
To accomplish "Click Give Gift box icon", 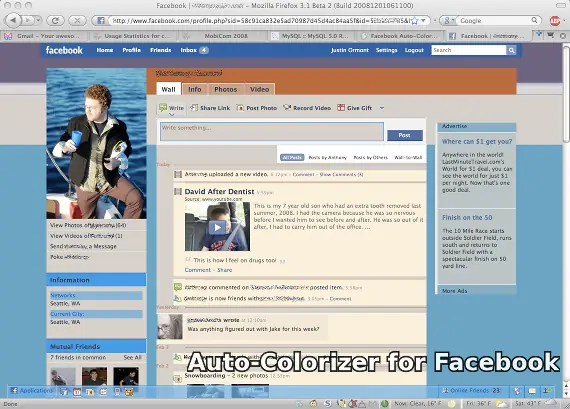I will 341,108.
